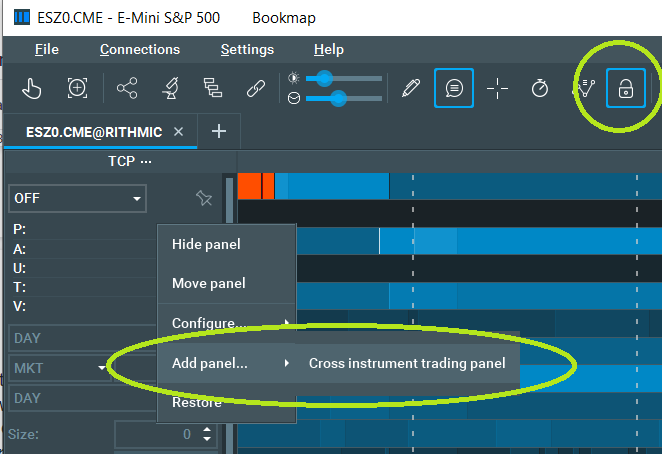Click the orange heatmap block

click(x=256, y=186)
